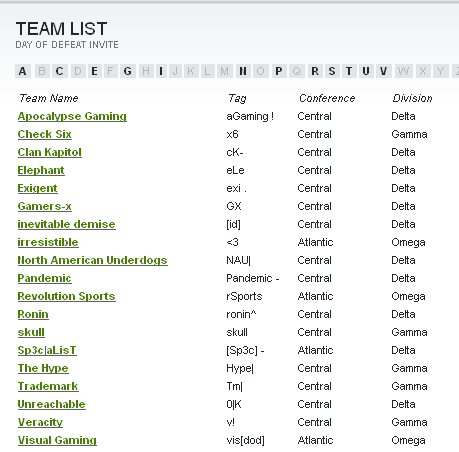Go to the Sp3c|aLisT team page
This screenshot has height=452, width=459.
[47, 350]
